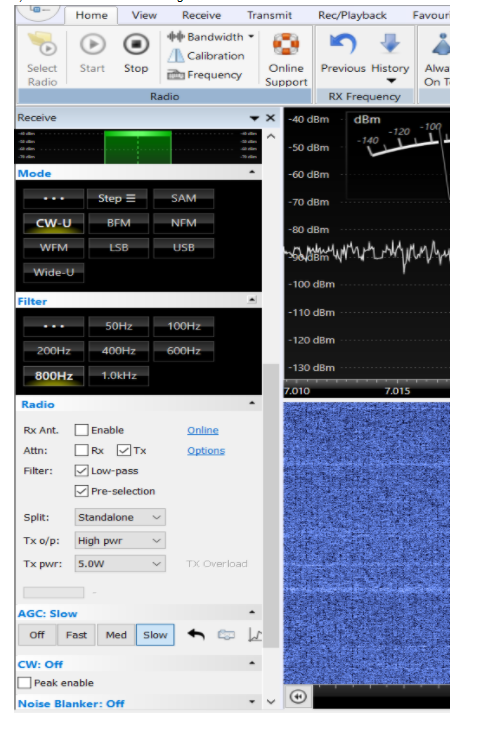Select NFM mode

click(x=184, y=223)
